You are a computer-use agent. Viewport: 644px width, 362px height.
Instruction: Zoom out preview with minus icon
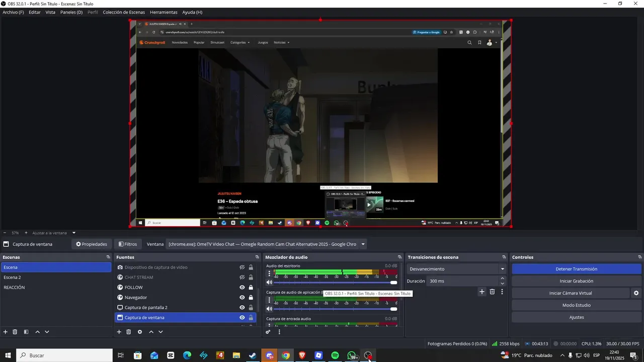(5, 233)
